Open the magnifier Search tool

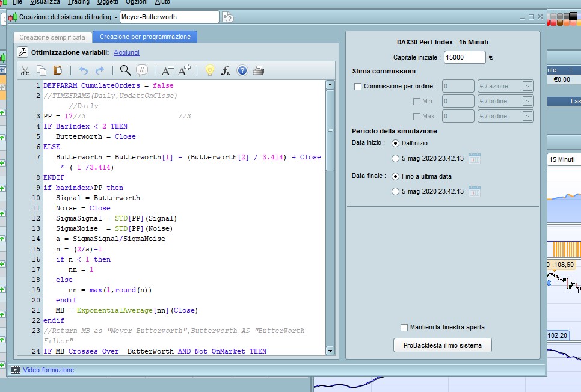coord(125,71)
